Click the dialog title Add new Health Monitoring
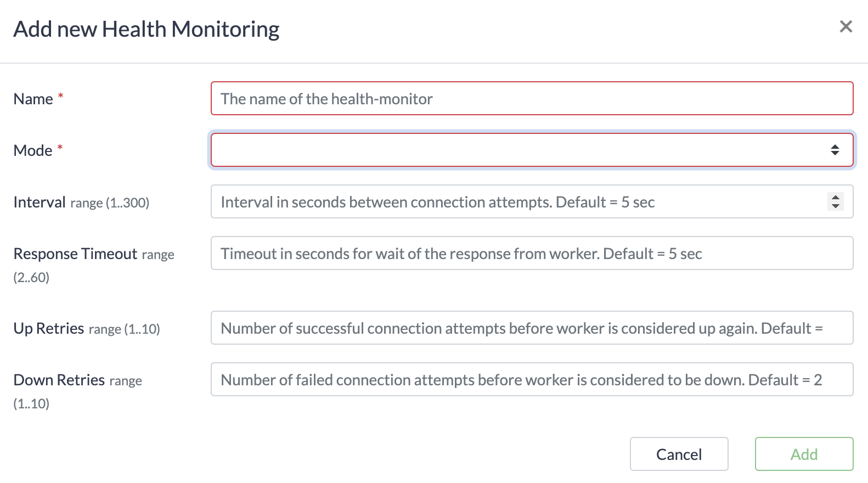Viewport: 868px width, 483px height. pyautogui.click(x=146, y=29)
